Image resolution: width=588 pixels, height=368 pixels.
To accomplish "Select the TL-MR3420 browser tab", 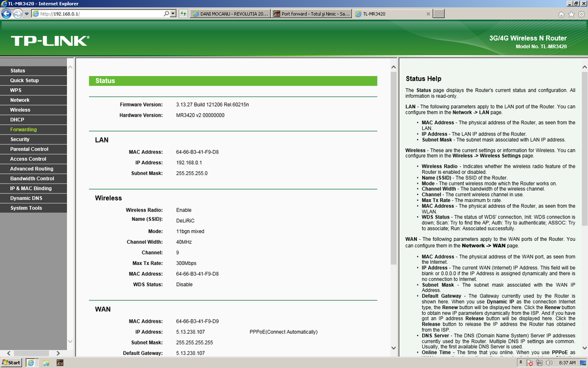I will click(x=389, y=14).
